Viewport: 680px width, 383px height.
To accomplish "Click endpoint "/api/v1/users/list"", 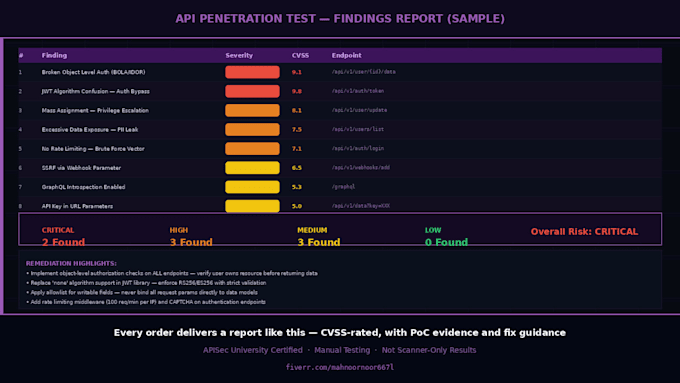I will pyautogui.click(x=358, y=129).
